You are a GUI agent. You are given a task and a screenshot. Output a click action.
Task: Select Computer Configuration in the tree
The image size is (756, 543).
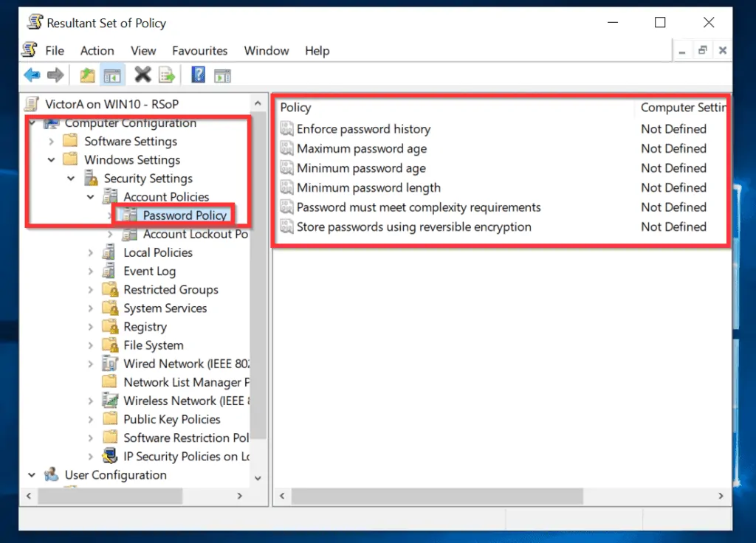pyautogui.click(x=131, y=123)
